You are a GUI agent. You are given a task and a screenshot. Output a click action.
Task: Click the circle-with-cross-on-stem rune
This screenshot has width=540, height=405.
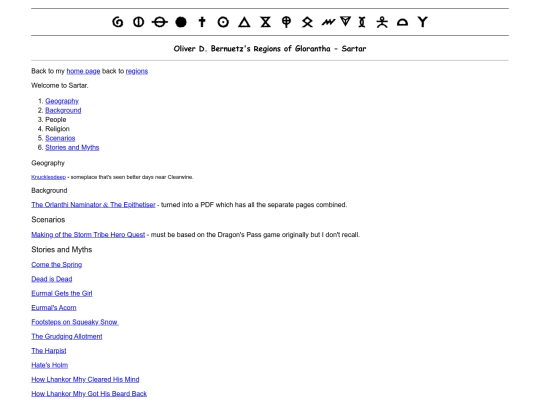coord(286,22)
